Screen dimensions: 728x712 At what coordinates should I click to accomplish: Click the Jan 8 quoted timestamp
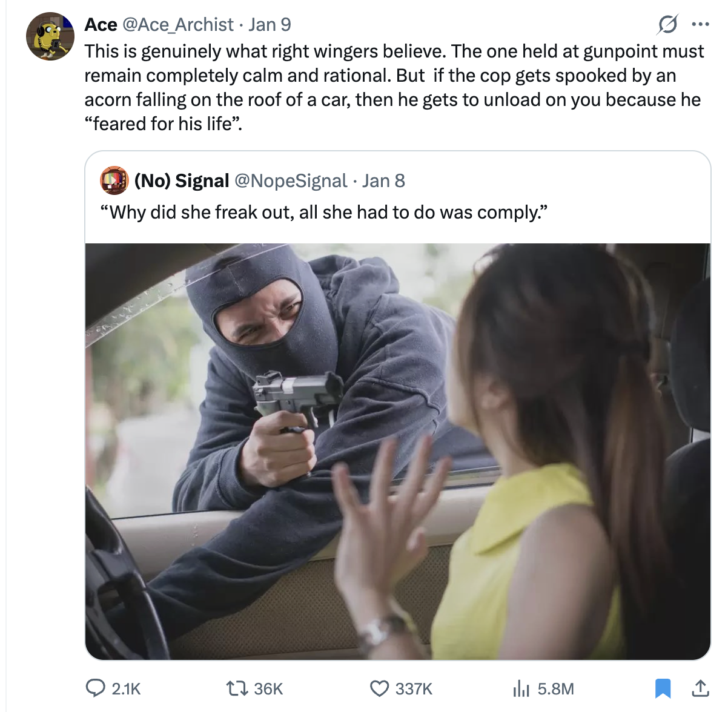(x=383, y=180)
